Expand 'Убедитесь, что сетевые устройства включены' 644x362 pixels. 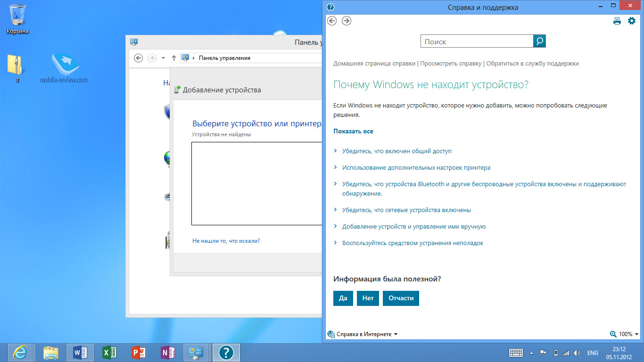point(406,210)
